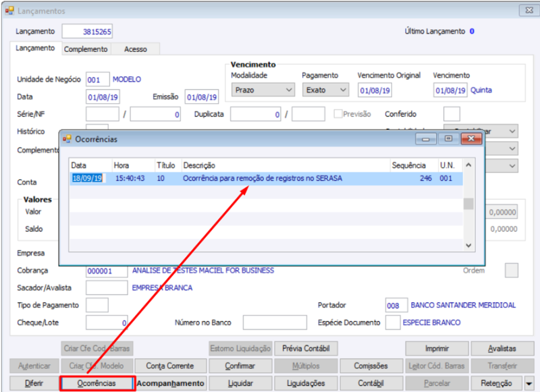Screen dimensions: 540x392
Task: Open the Pagamento Exato dropdown
Action: coord(325,90)
